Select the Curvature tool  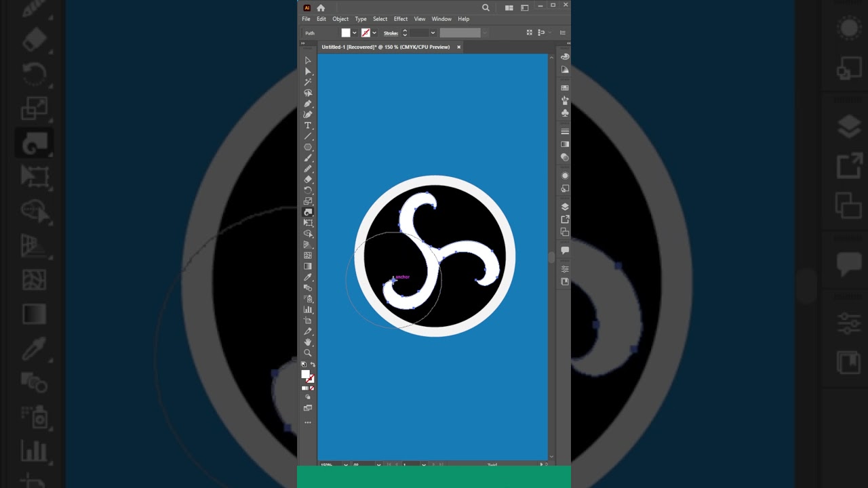pyautogui.click(x=308, y=115)
